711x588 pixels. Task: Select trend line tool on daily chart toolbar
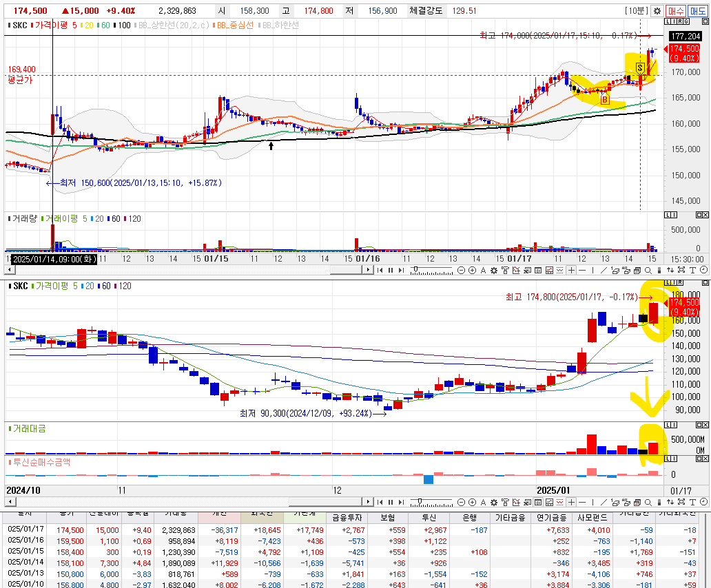pos(604,503)
